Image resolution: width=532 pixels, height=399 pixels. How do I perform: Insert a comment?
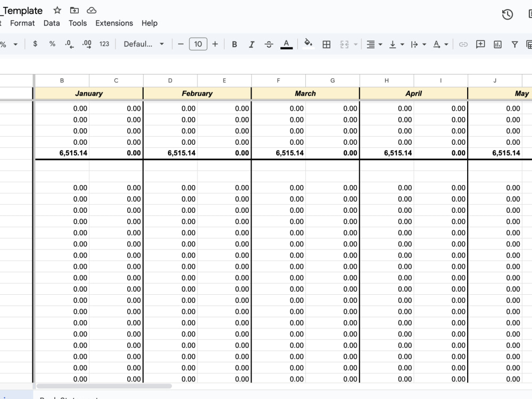coord(480,44)
